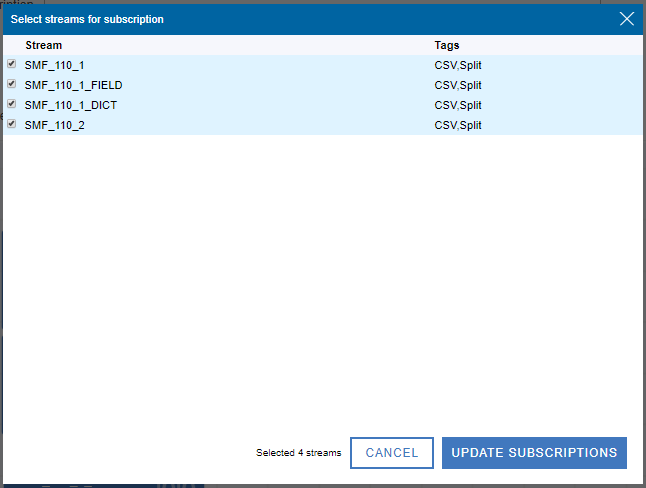Toggle the SMF_110_2 checkbox
The width and height of the screenshot is (646, 488).
[x=12, y=124]
